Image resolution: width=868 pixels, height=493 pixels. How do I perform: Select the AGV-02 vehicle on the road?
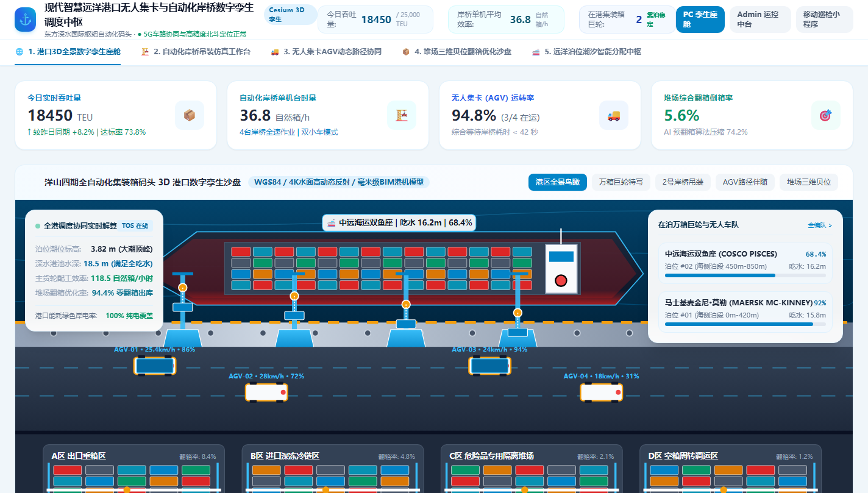point(266,392)
